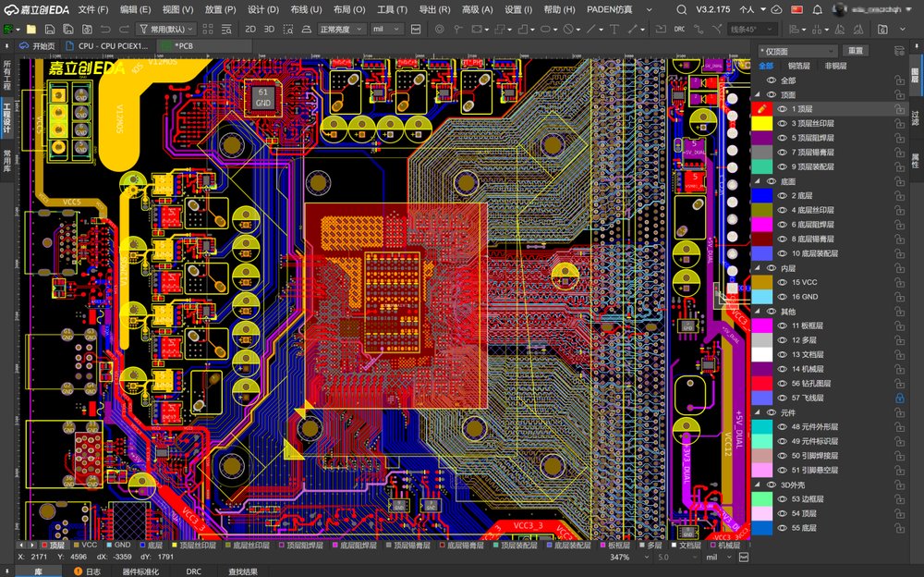This screenshot has height=577, width=924.
Task: Click the cloud sync status icon
Action: tap(777, 9)
